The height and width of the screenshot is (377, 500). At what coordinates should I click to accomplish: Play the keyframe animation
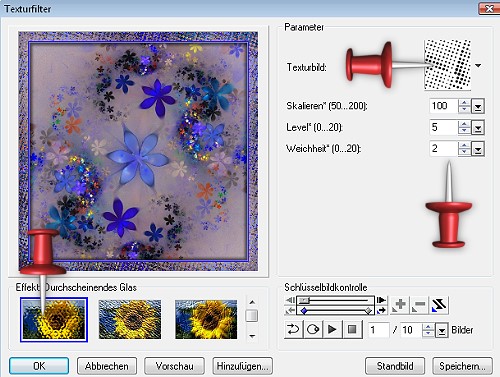(x=332, y=330)
